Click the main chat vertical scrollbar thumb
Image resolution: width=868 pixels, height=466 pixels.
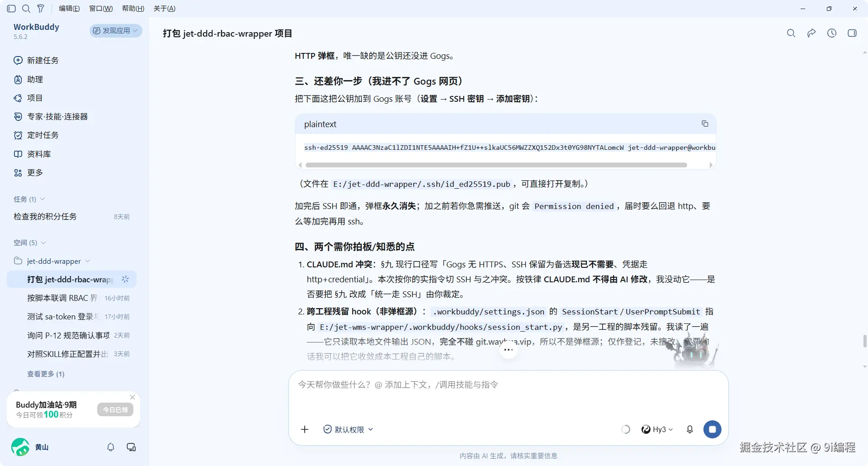865,341
